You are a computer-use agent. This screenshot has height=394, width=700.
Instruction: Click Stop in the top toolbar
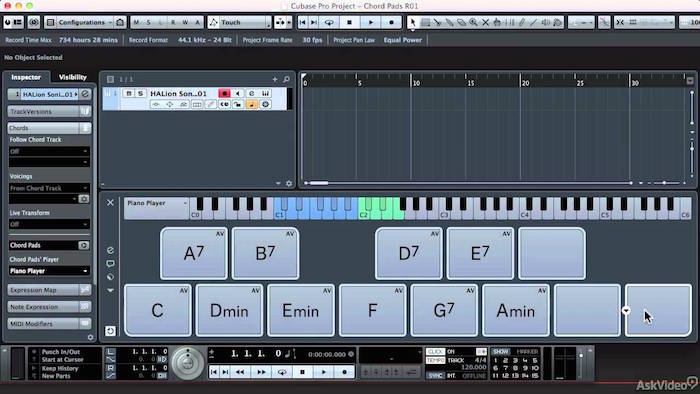point(350,22)
